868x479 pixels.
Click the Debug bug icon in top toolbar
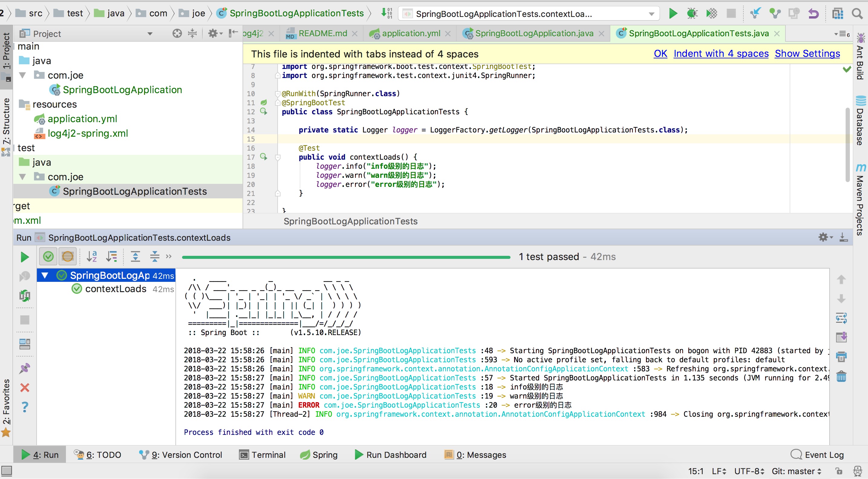(692, 14)
